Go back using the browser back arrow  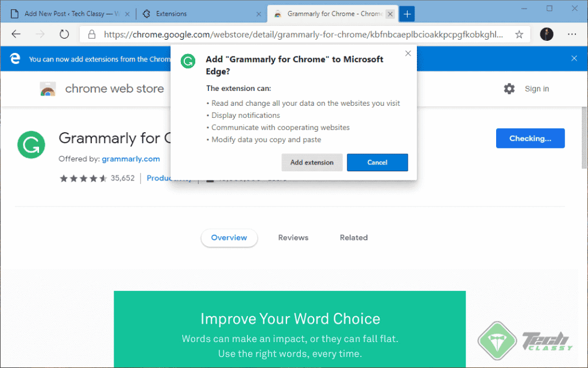tap(16, 34)
